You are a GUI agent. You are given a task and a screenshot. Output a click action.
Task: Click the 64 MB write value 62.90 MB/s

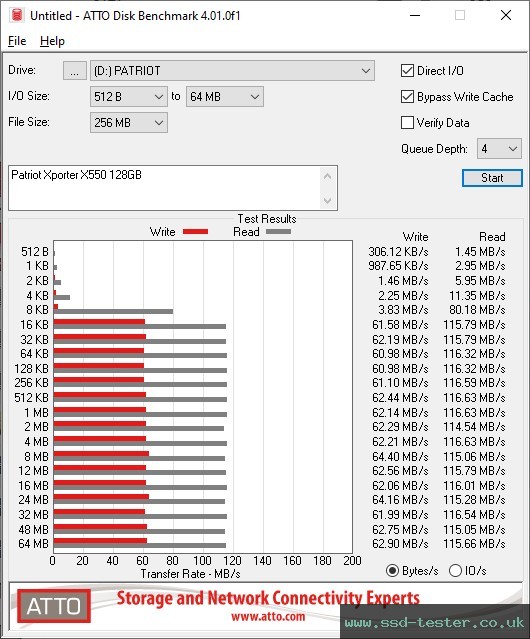(x=400, y=544)
